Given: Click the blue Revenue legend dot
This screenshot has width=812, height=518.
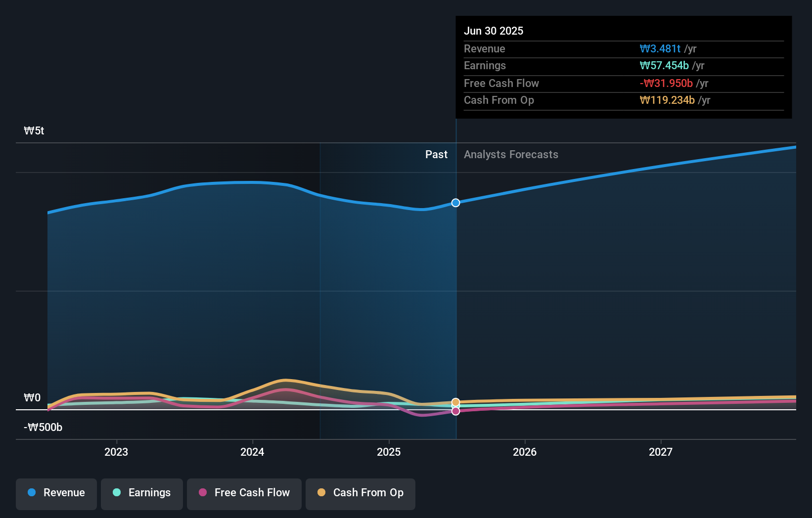Looking at the screenshot, I should [x=32, y=493].
